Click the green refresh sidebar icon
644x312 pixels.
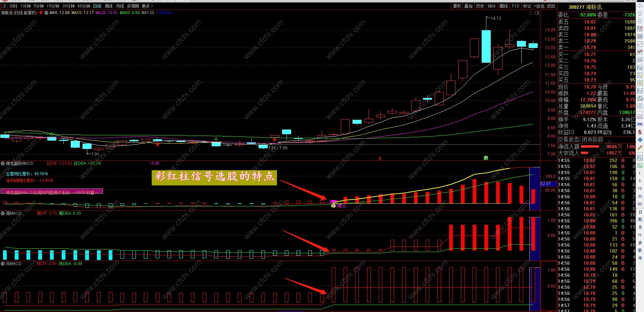(640, 166)
